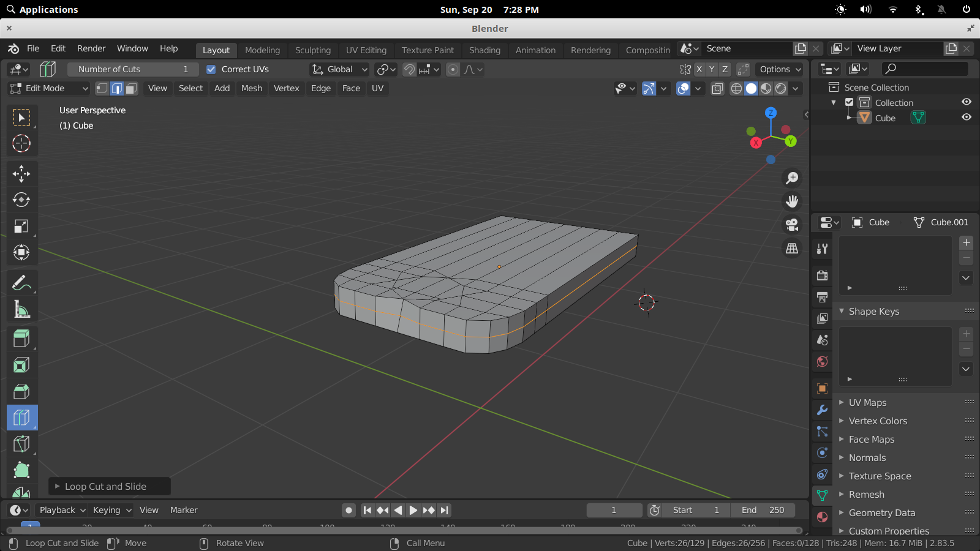Expand the Loop Cut and Slide panel
The image size is (980, 551).
pyautogui.click(x=110, y=486)
